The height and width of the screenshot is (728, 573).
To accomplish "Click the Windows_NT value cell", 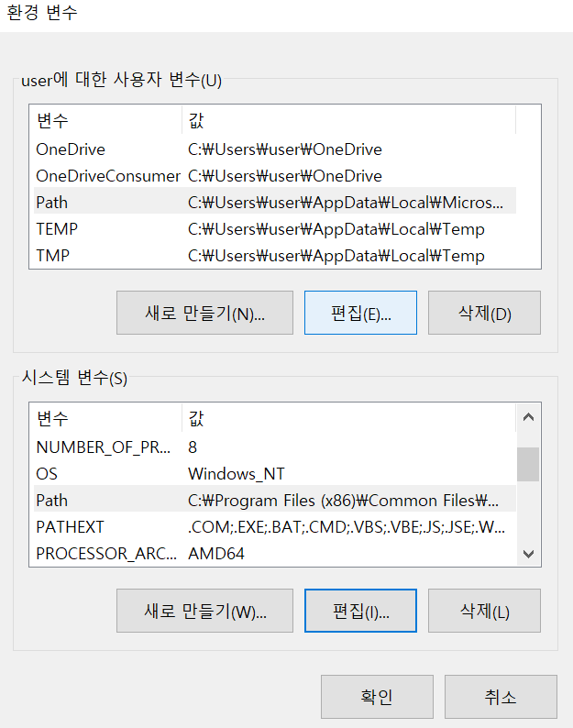I will pyautogui.click(x=237, y=474).
